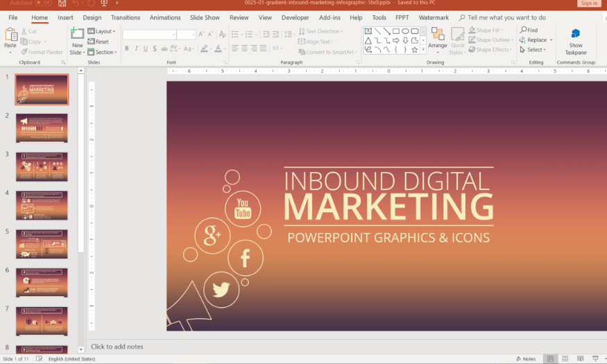
Task: Open the Arrange objects icon
Action: (x=438, y=34)
